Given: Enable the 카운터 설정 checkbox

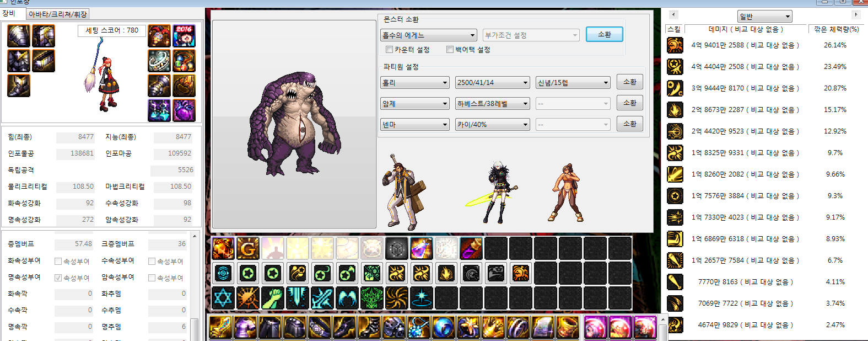Looking at the screenshot, I should pos(390,50).
